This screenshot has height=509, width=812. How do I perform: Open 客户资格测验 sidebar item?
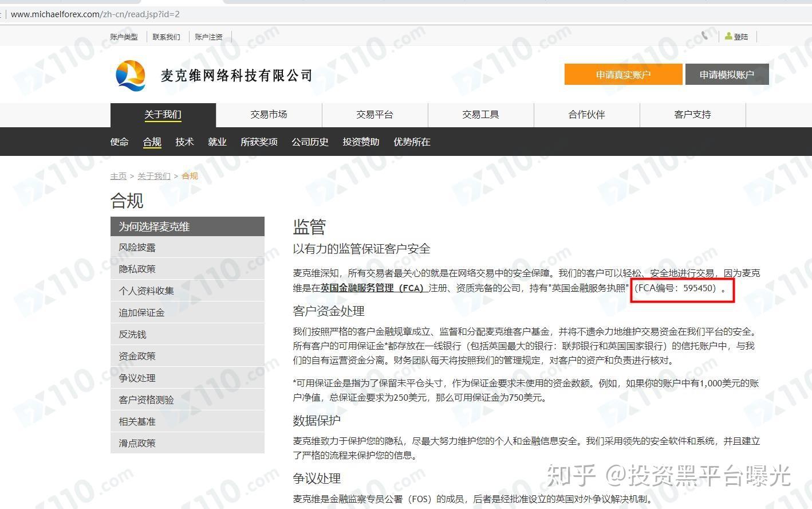coord(187,400)
